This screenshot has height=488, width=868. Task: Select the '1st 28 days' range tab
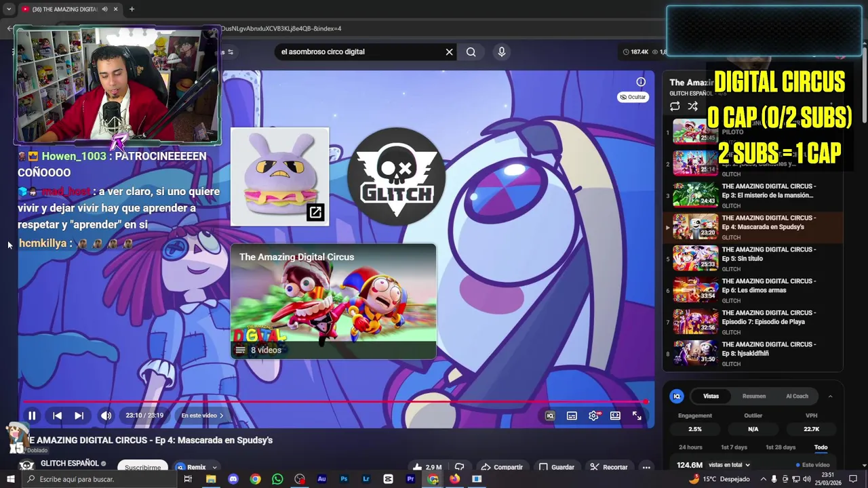click(781, 447)
